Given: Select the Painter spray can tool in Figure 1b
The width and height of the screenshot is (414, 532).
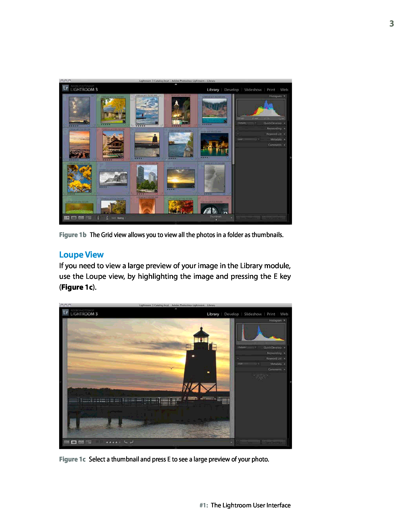Looking at the screenshot, I should 98,218.
